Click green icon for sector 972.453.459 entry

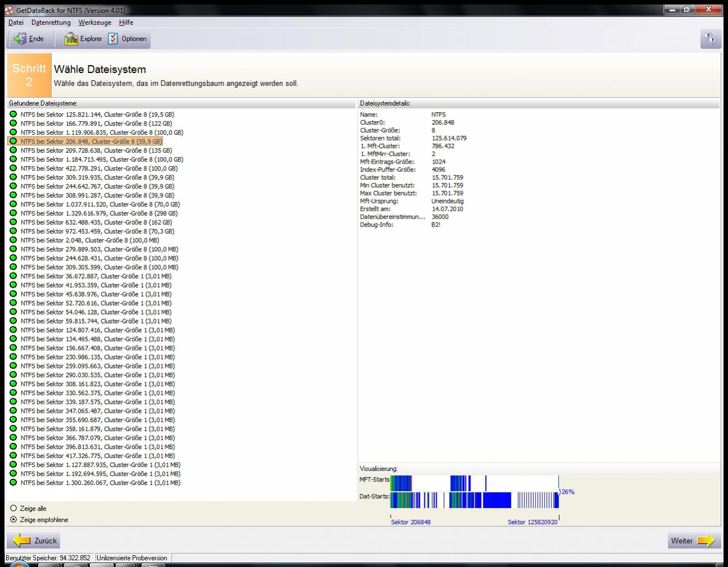click(x=13, y=231)
